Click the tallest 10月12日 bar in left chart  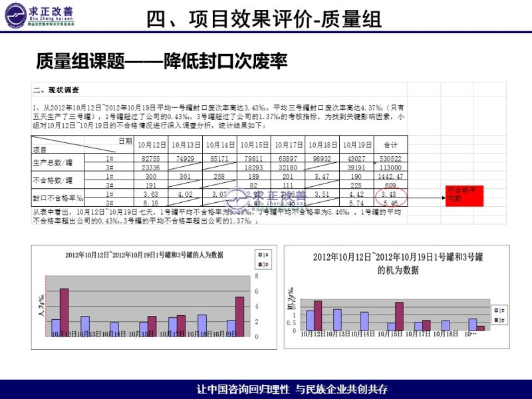[x=65, y=310]
